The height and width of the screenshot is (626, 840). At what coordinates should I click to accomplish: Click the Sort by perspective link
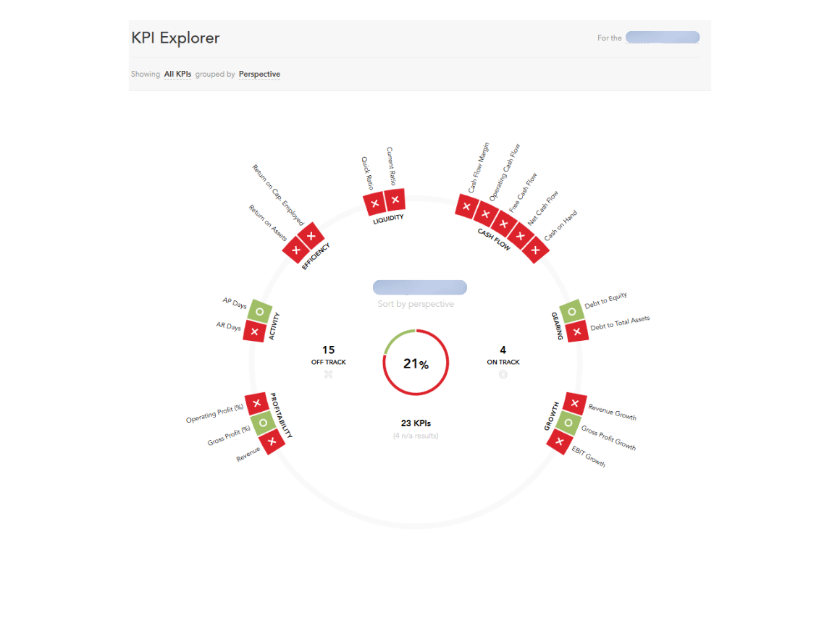(x=416, y=304)
